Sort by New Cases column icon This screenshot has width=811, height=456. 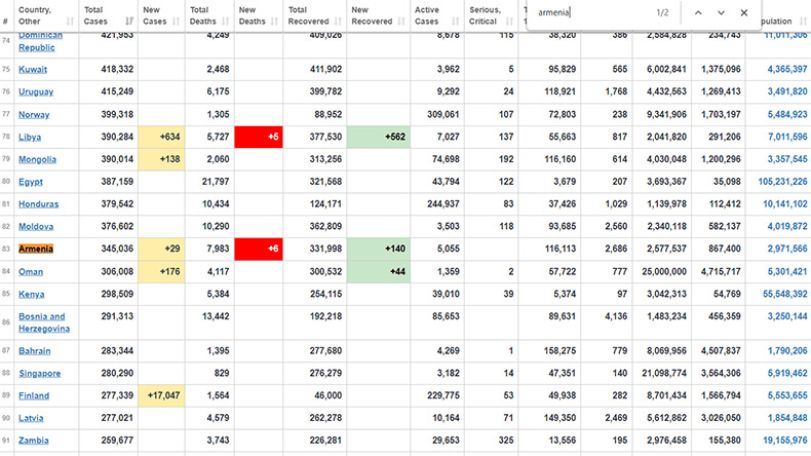point(176,21)
